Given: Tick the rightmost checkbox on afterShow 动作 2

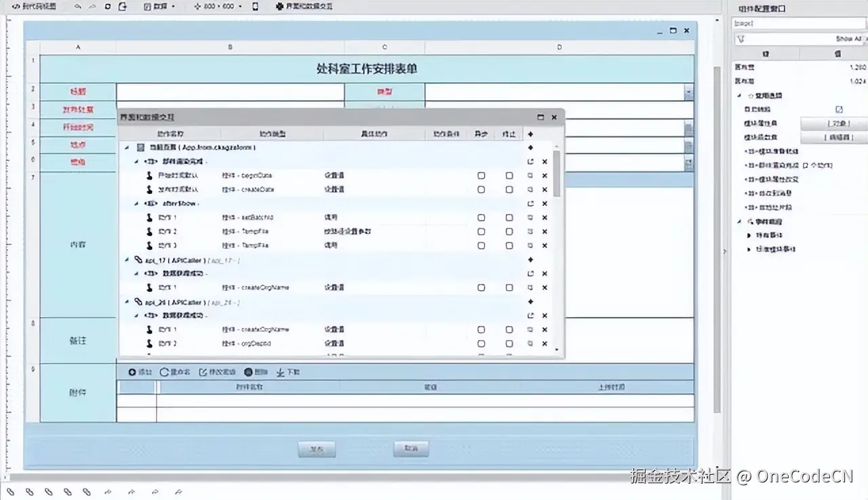Looking at the screenshot, I should (509, 232).
